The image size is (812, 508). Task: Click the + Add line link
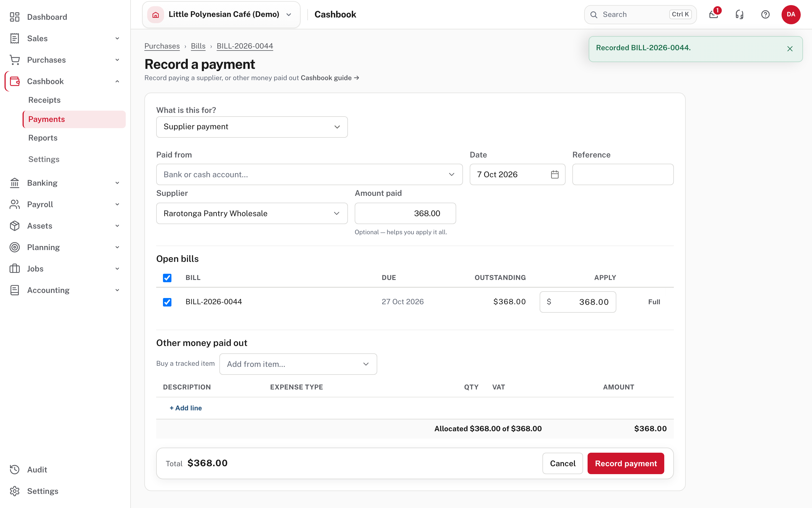186,408
